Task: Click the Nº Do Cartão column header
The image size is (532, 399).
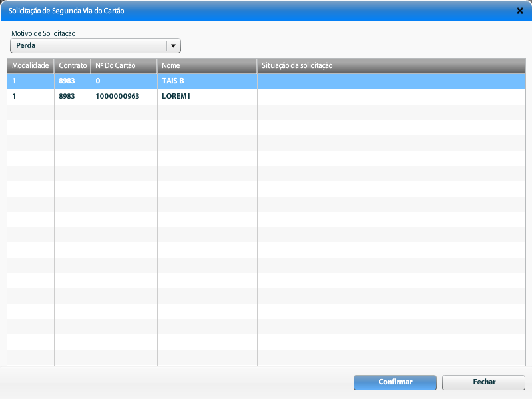Action: (x=125, y=65)
